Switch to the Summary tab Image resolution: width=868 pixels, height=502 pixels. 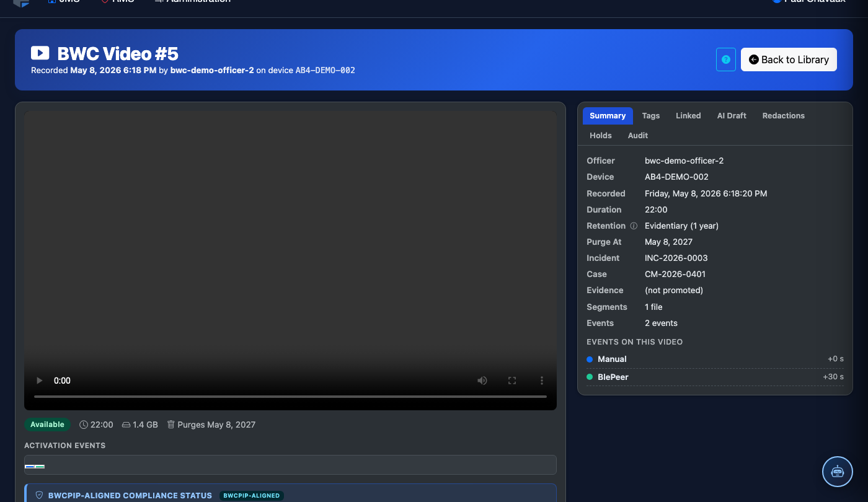(608, 116)
